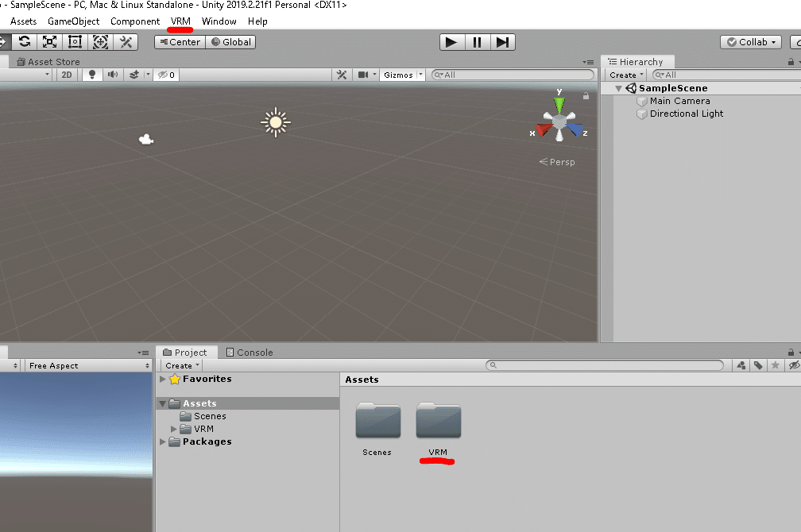Click the green Y axis gizmo cone
This screenshot has height=532, width=801.
point(559,104)
